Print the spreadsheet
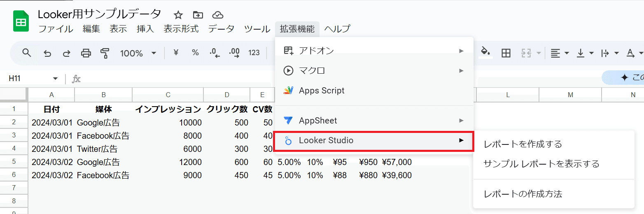The height and width of the screenshot is (214, 644). (x=86, y=53)
